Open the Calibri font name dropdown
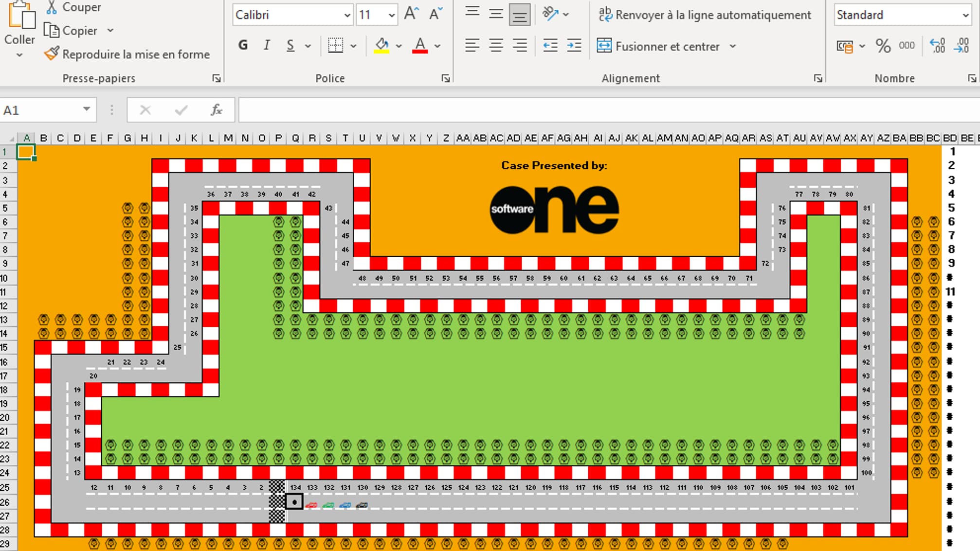The height and width of the screenshot is (551, 980). [347, 15]
